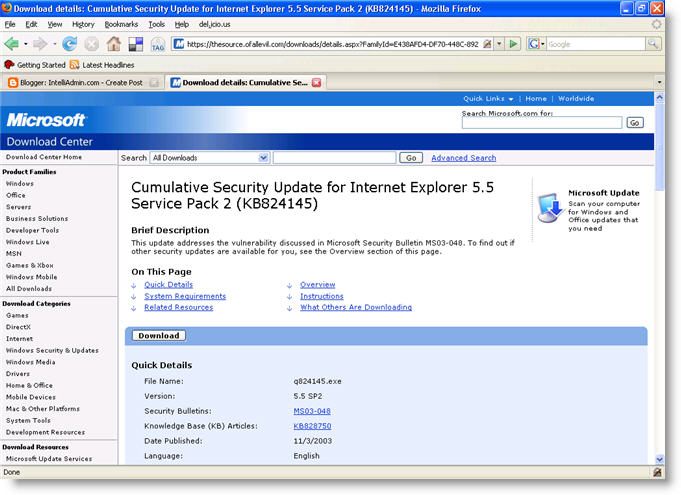Click the Forward arrow toolbar button
681x495 pixels.
click(40, 44)
